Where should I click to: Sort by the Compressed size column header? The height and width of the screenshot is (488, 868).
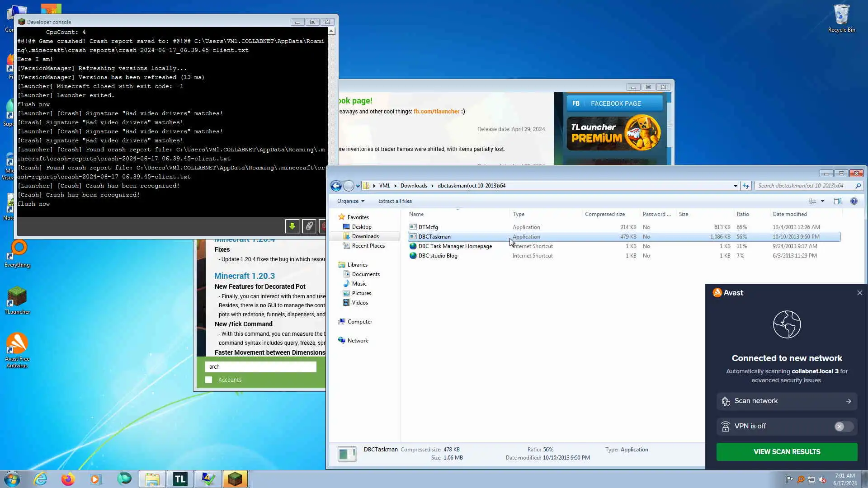pyautogui.click(x=604, y=214)
